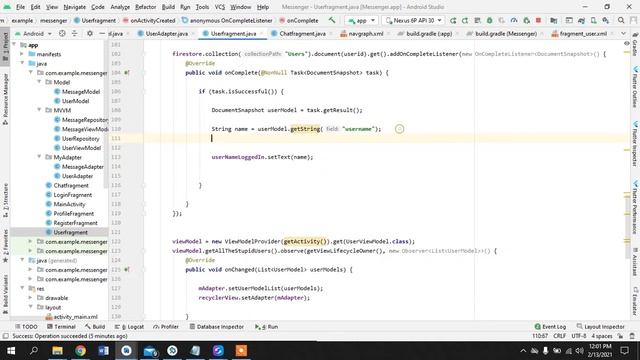Open the TODO tool window

(26, 327)
